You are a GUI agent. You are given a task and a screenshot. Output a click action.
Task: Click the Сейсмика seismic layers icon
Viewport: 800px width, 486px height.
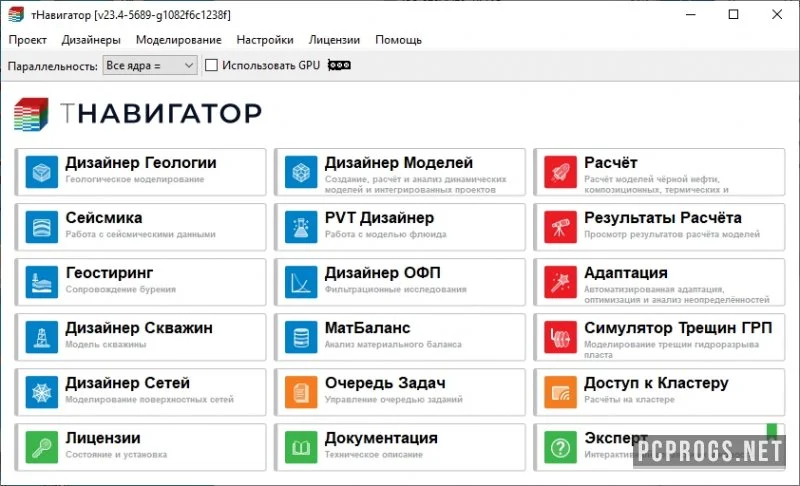click(x=41, y=227)
